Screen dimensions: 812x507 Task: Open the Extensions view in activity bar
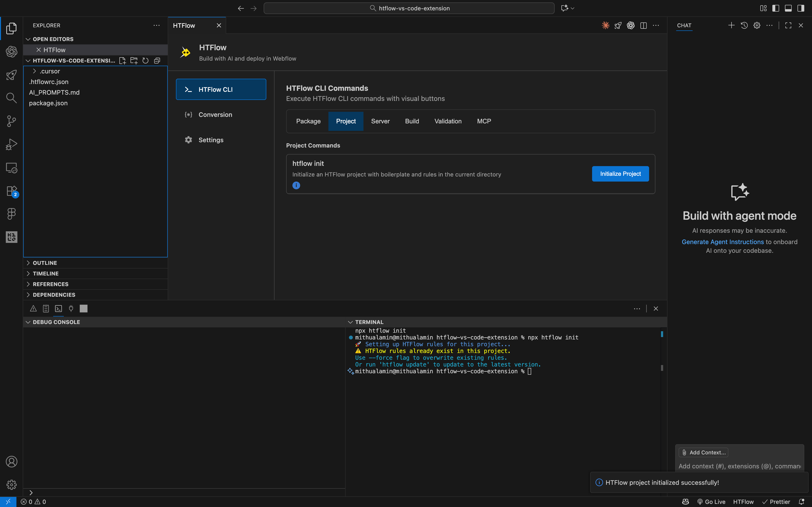11,190
